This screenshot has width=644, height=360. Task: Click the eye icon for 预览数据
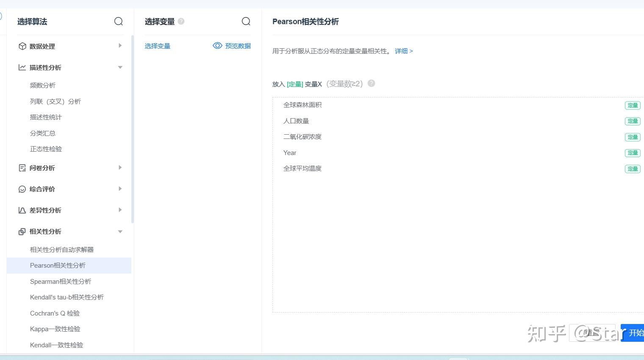point(217,46)
